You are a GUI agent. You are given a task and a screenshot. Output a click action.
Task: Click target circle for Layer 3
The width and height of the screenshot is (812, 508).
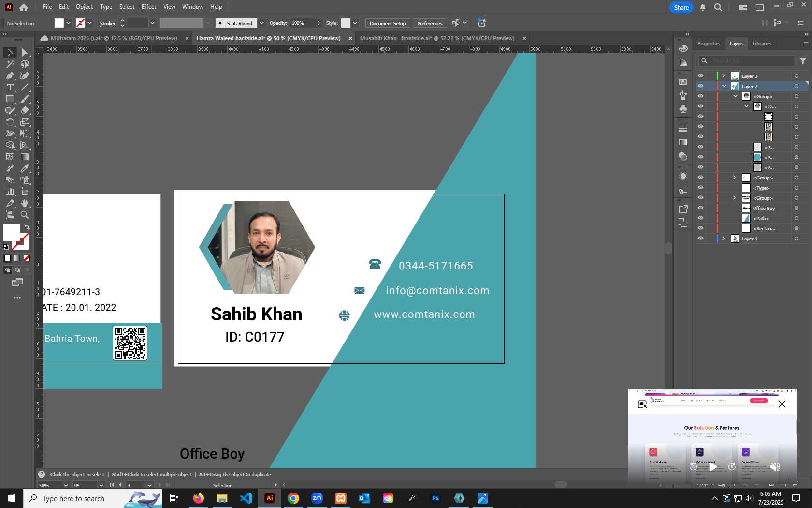click(797, 76)
